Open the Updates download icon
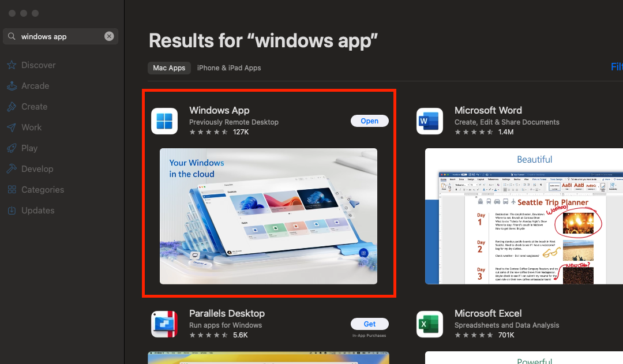This screenshot has width=623, height=364. 12,210
